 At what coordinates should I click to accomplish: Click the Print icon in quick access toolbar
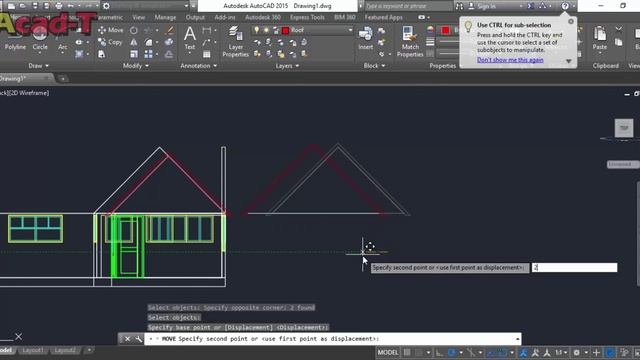[x=59, y=6]
